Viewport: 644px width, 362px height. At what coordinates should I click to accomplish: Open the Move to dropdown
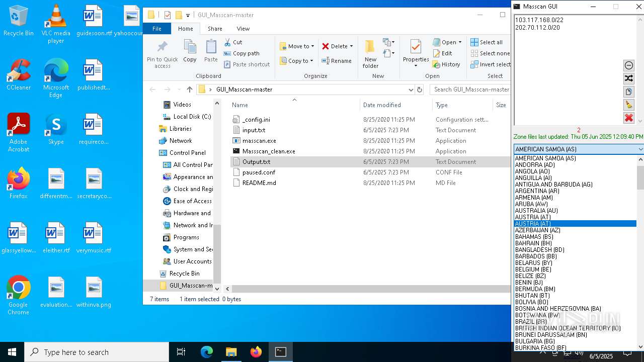point(297,46)
